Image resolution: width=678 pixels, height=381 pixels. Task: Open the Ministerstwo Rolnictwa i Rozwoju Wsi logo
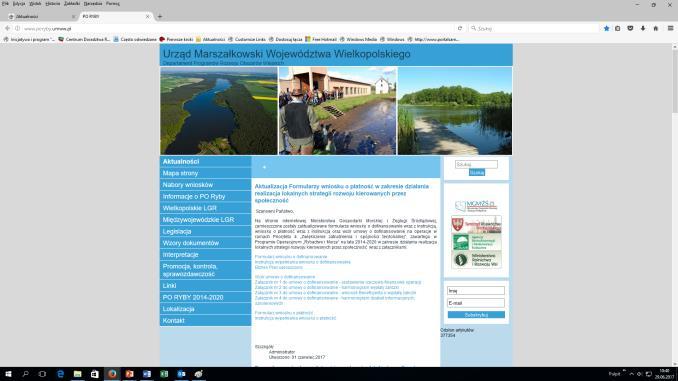(476, 260)
